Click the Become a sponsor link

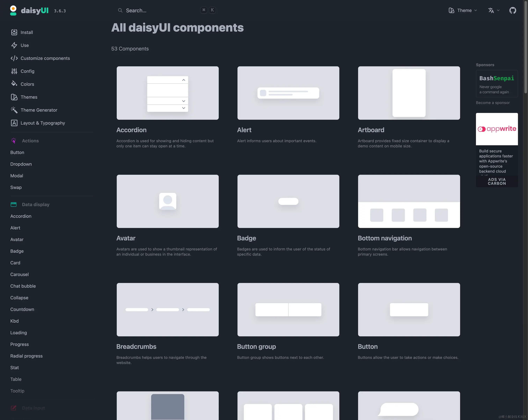(493, 103)
